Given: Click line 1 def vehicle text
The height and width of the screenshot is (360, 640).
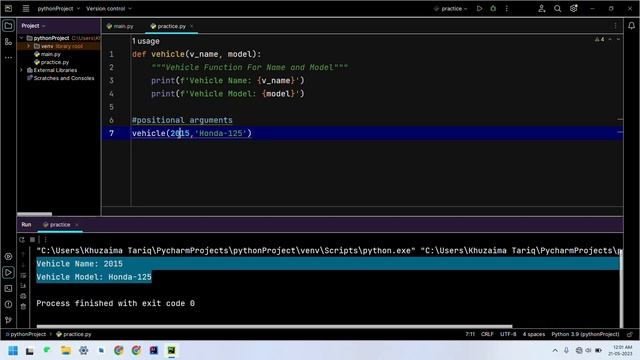Looking at the screenshot, I should click(x=196, y=54).
